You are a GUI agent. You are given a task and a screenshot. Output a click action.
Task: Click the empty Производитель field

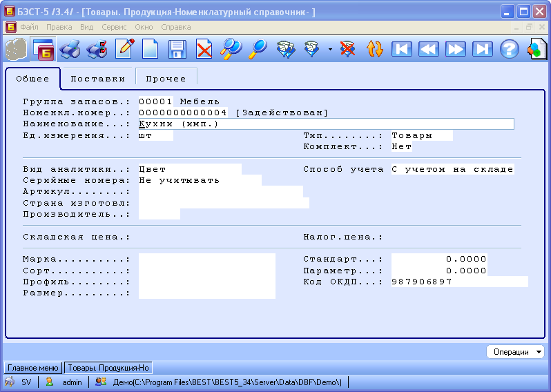tap(159, 214)
